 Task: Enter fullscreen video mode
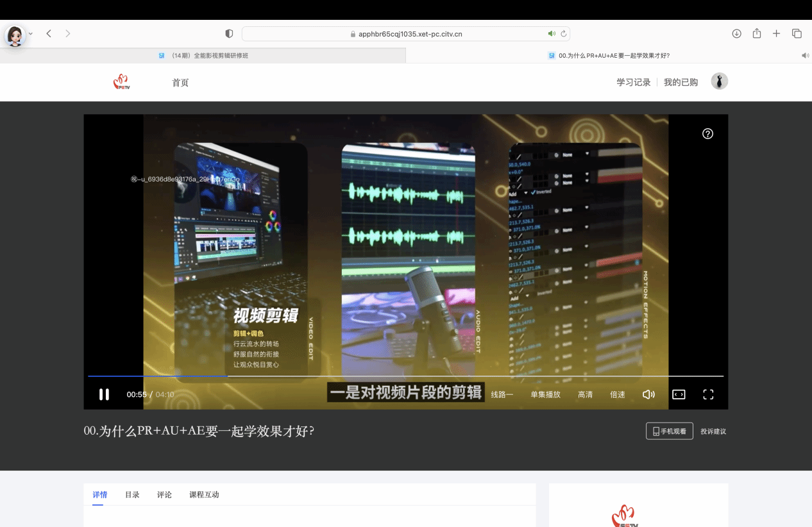pos(708,394)
